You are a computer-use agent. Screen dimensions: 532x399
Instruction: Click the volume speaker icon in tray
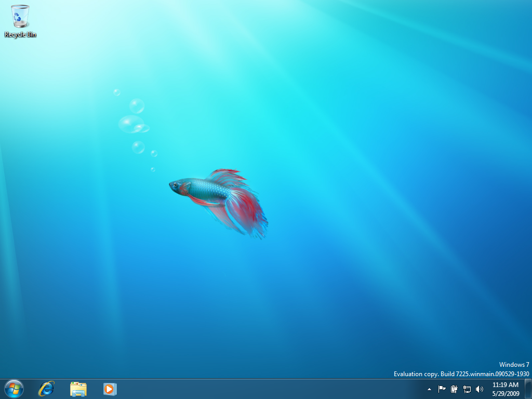(479, 389)
